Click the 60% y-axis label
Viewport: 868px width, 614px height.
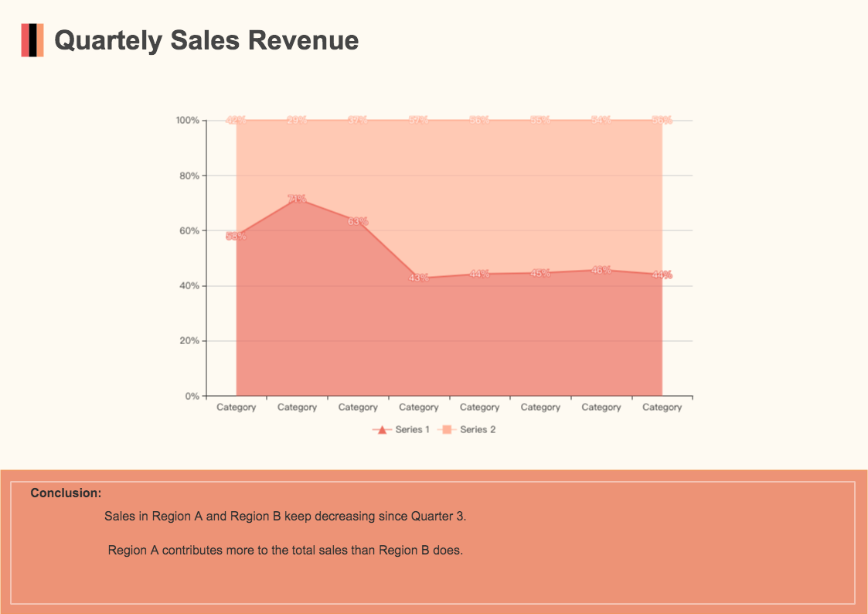[189, 231]
